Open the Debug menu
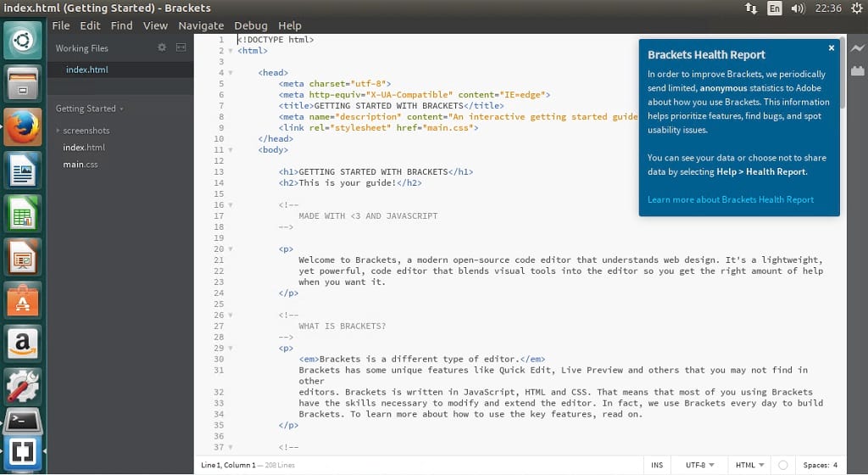 251,25
